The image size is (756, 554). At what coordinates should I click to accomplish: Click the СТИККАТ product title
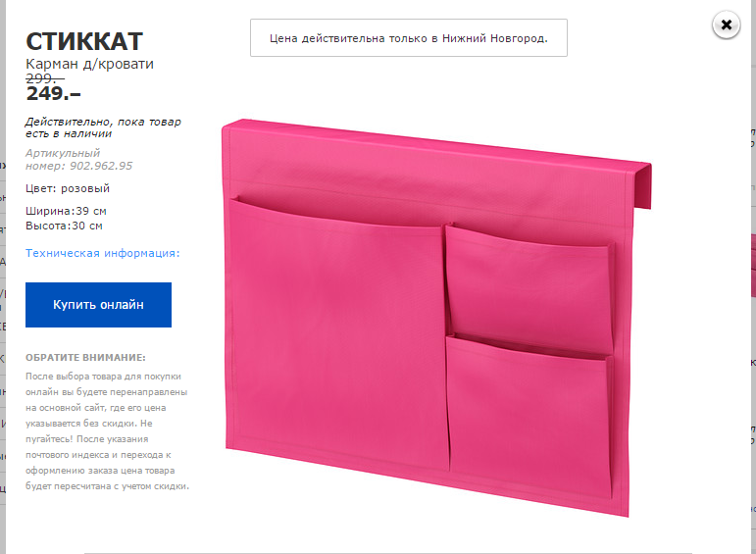pyautogui.click(x=84, y=41)
